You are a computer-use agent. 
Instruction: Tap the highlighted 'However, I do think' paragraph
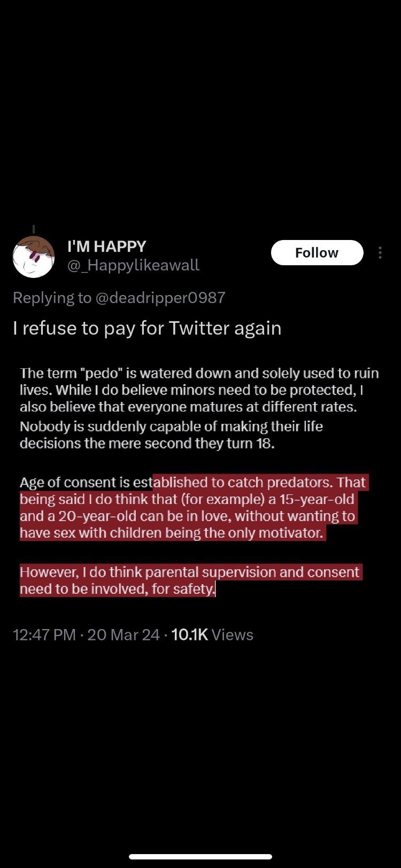click(190, 580)
